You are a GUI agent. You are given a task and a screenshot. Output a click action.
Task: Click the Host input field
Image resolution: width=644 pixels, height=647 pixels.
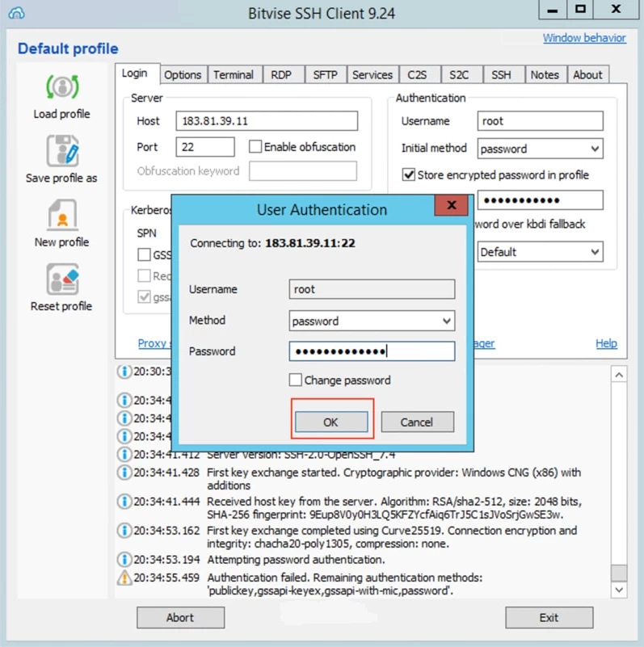pyautogui.click(x=267, y=121)
